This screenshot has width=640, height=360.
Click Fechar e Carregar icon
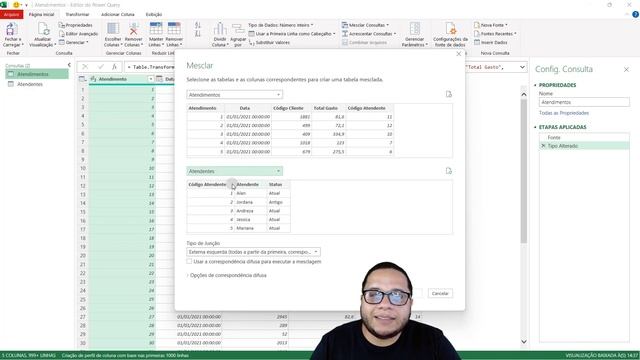[x=11, y=29]
